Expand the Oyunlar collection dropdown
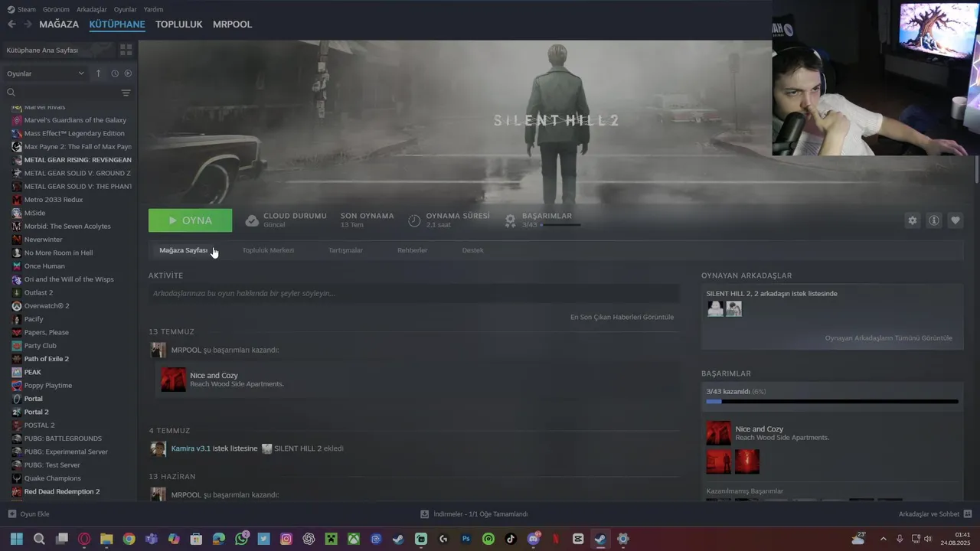980x551 pixels. click(46, 73)
